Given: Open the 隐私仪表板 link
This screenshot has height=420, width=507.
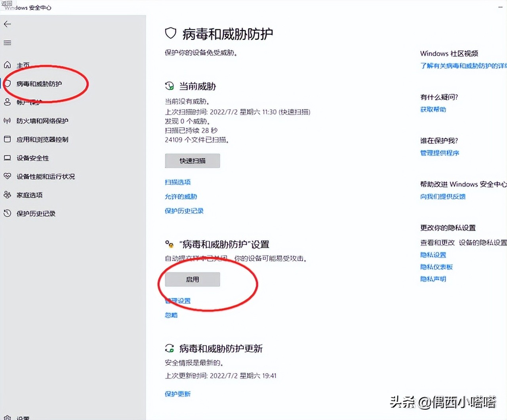Looking at the screenshot, I should click(x=437, y=267).
